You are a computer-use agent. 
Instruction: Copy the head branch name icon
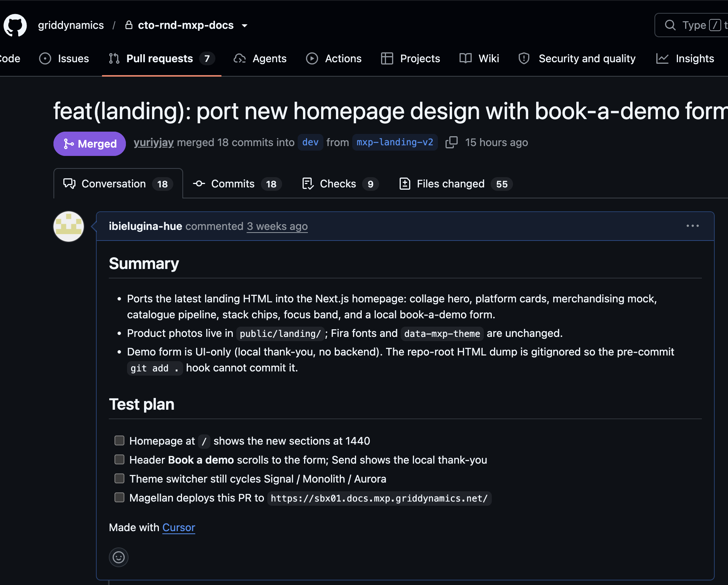point(451,142)
